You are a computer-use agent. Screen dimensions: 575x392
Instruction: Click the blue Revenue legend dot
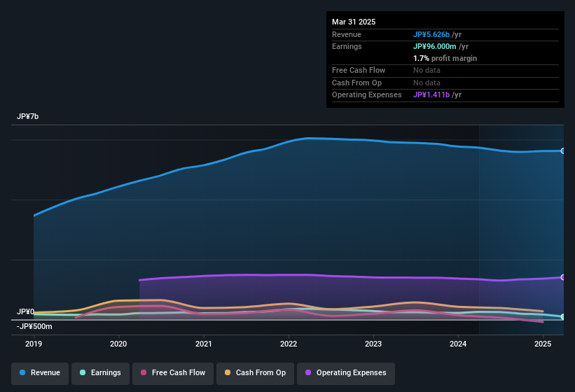(x=22, y=372)
